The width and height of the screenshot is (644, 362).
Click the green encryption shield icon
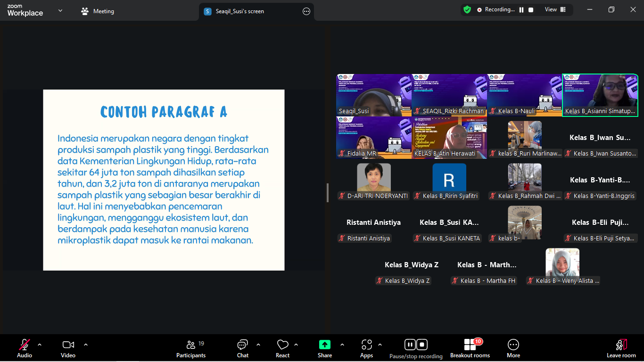[x=467, y=9]
